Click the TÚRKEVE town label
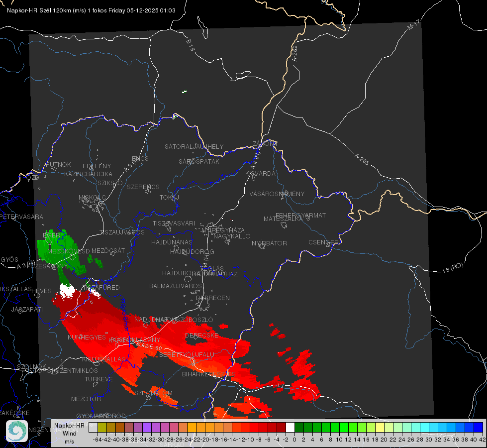487x448 pixels. 98,379
